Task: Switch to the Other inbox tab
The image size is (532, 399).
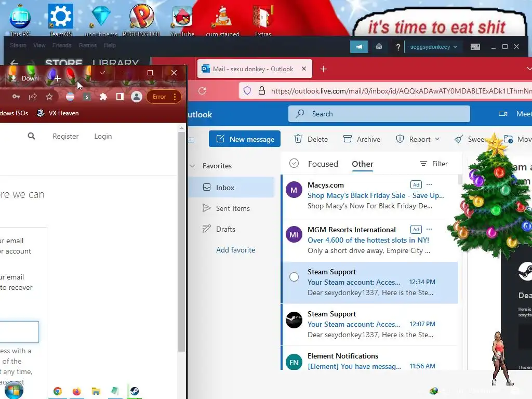Action: [362, 164]
